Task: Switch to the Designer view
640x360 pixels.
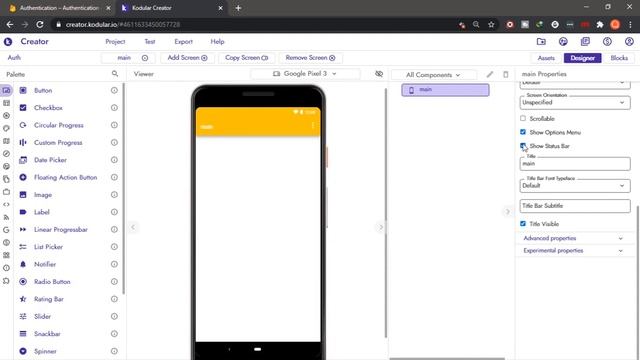Action: [582, 58]
